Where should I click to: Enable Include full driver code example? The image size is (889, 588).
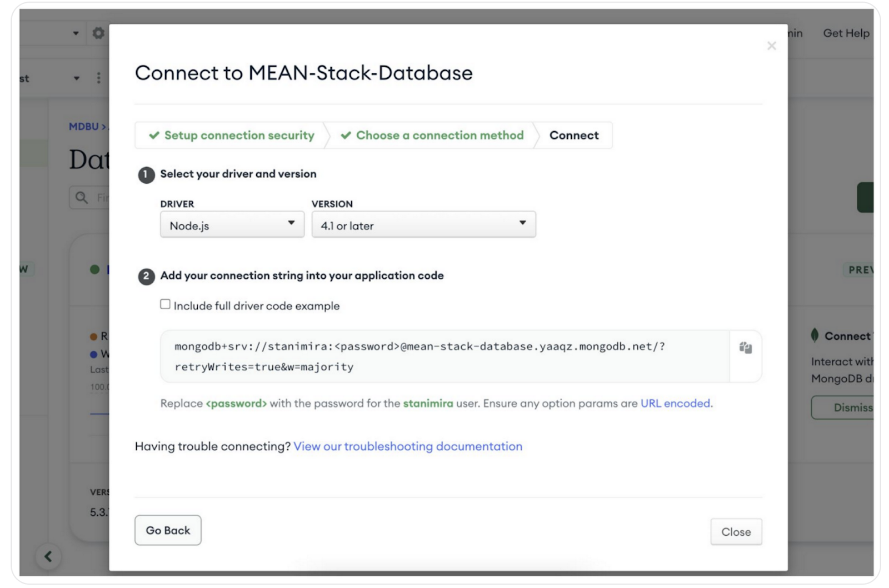point(165,304)
